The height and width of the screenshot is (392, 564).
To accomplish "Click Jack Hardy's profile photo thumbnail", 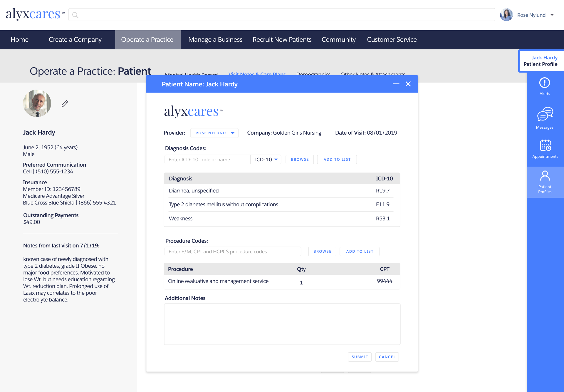I will tap(37, 103).
